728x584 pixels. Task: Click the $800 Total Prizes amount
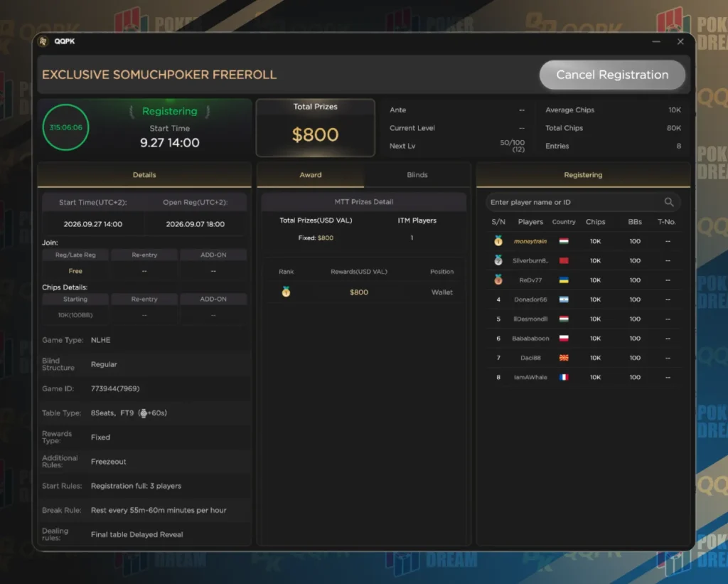315,134
